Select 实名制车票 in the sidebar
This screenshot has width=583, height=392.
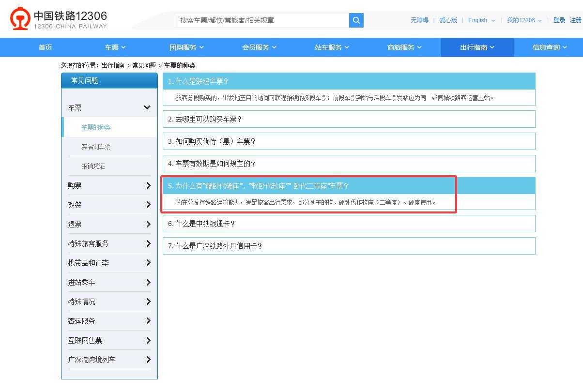click(x=96, y=147)
